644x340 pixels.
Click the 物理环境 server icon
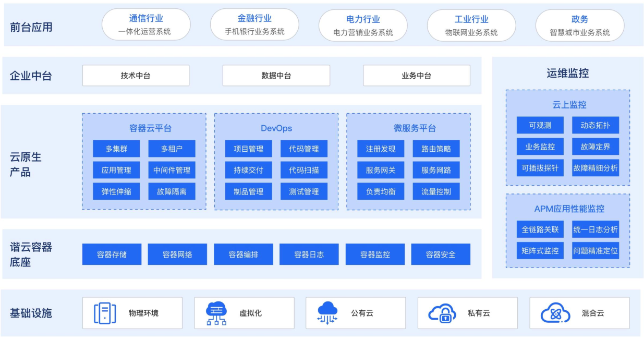pyautogui.click(x=105, y=312)
